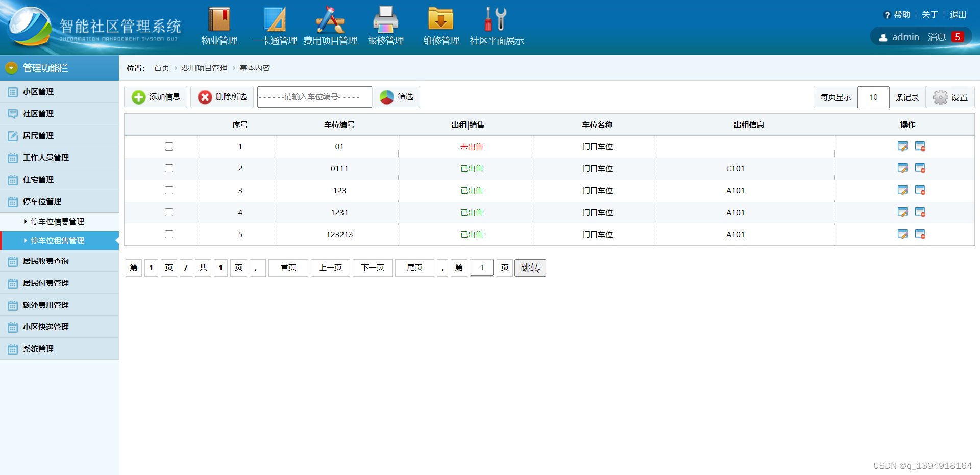Tick checkbox for row 01
The height and width of the screenshot is (475, 980).
point(169,146)
